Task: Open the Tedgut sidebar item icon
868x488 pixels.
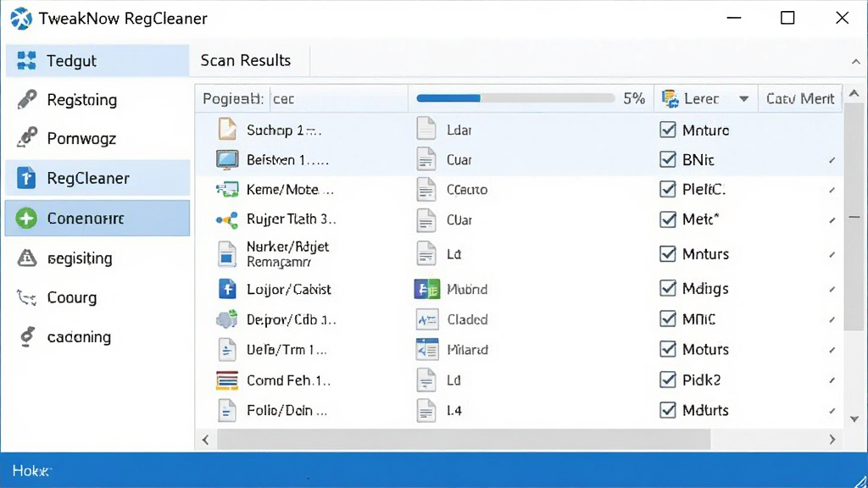Action: tap(26, 60)
